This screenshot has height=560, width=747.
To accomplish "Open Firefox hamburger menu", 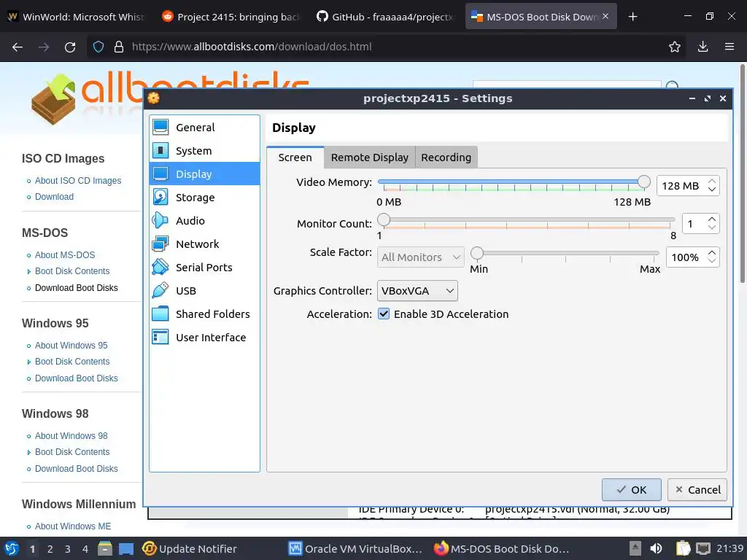I will 729,47.
